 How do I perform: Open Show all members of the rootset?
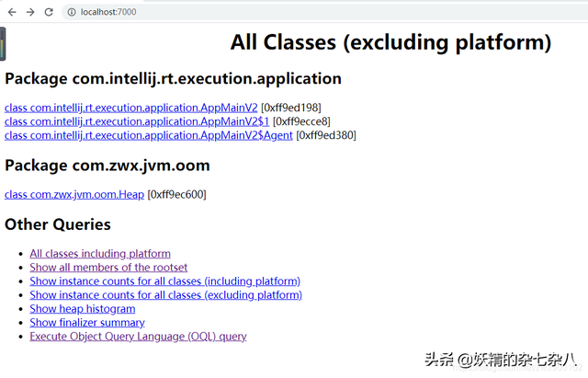click(108, 268)
